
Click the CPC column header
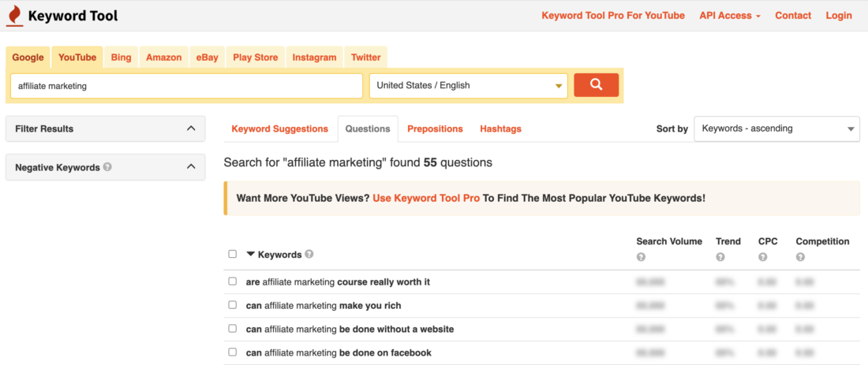click(x=768, y=241)
